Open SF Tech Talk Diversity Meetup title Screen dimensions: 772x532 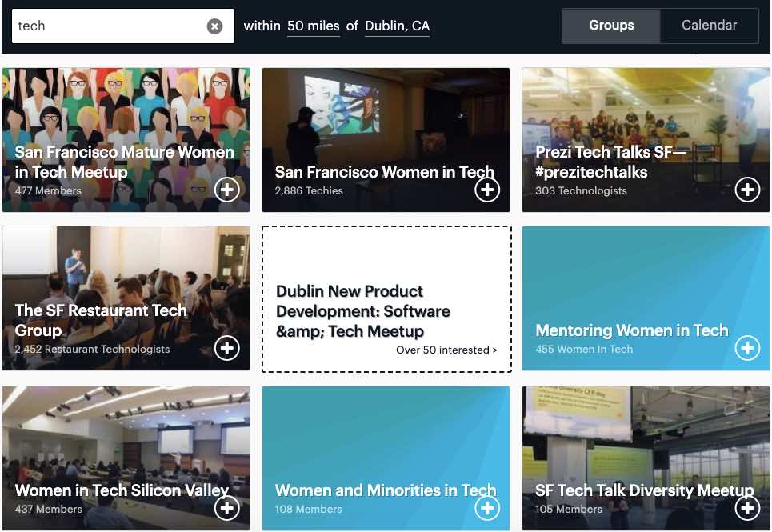[645, 490]
